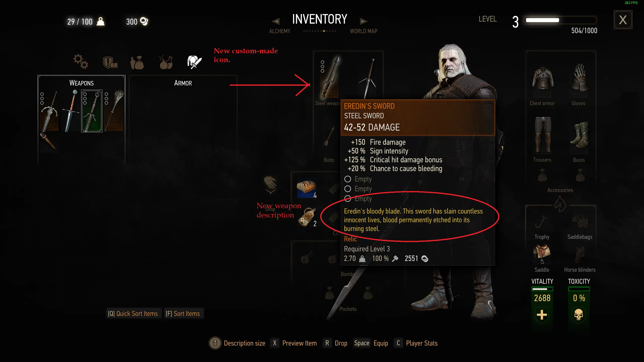Screen dimensions: 644x362
Task: Open the quest items shield filter icon
Action: pos(110,62)
